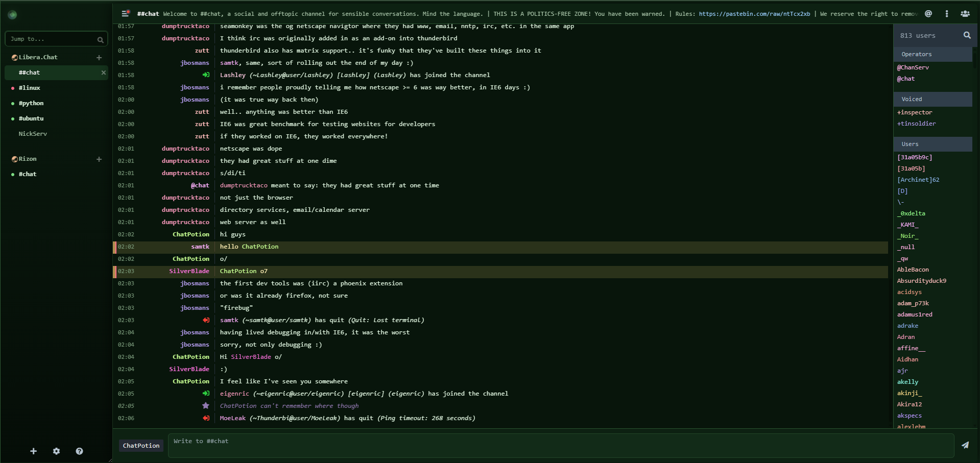
Task: Click the app logo in top-left corner
Action: pos(13,15)
